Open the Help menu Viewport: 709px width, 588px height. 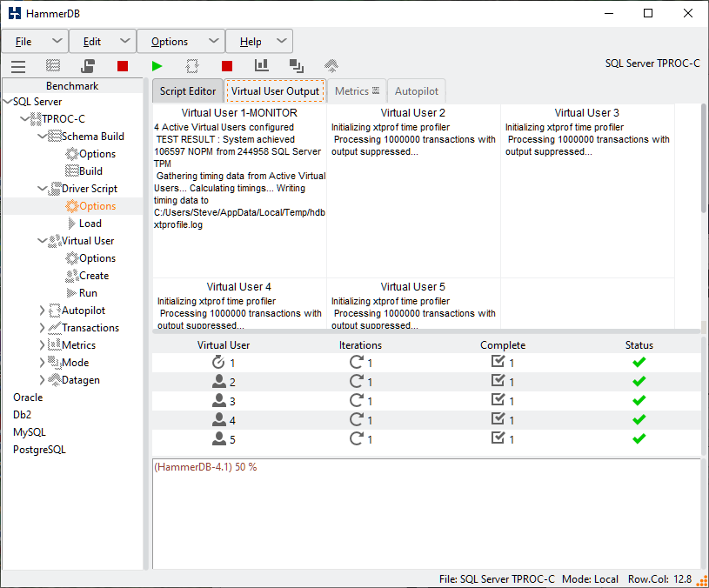(x=259, y=42)
